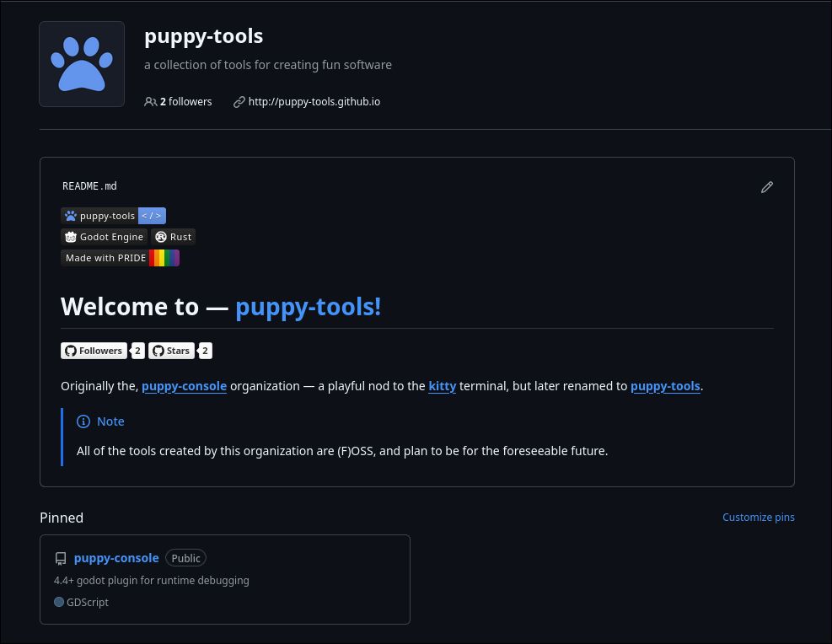
Task: Click the Pinned section heading
Action: point(62,518)
